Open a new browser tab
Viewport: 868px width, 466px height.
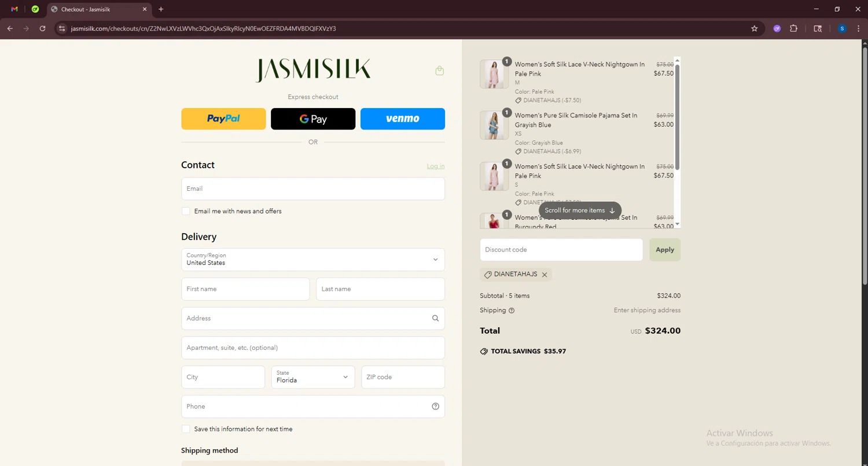coord(161,9)
